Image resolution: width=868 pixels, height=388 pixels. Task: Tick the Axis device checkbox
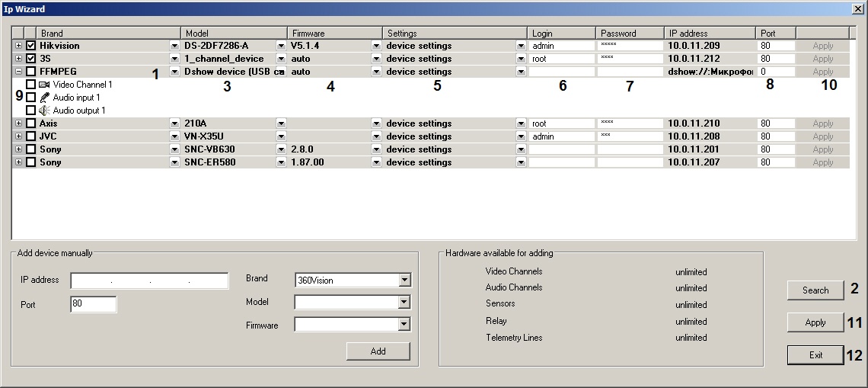point(30,123)
